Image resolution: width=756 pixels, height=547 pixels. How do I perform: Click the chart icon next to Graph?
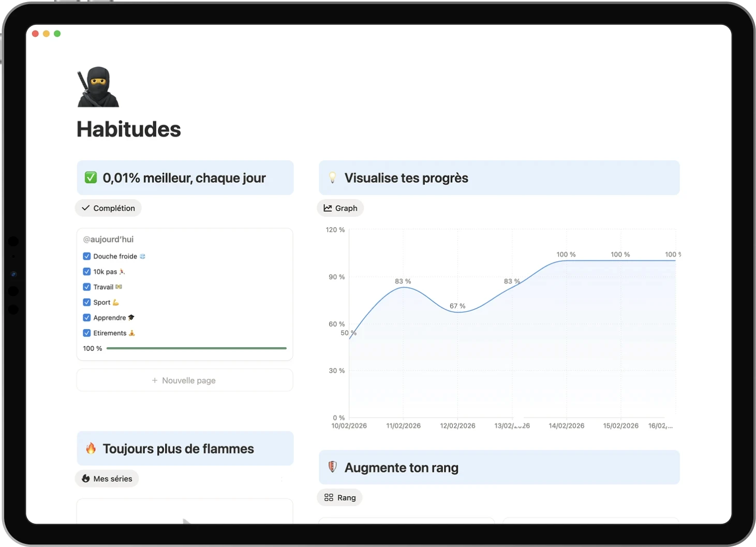click(327, 208)
